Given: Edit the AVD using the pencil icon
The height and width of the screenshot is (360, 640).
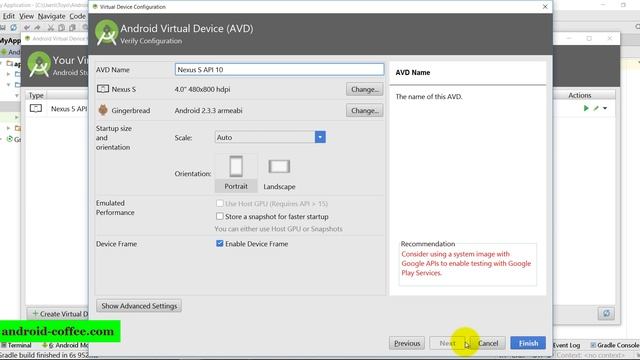Looking at the screenshot, I should [596, 108].
